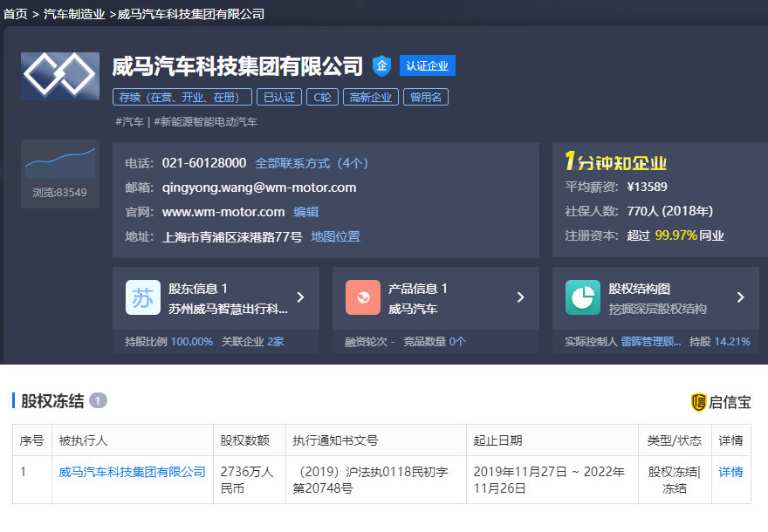This screenshot has width=768, height=532.
Task: Click the 已认证 tag
Action: pyautogui.click(x=279, y=97)
